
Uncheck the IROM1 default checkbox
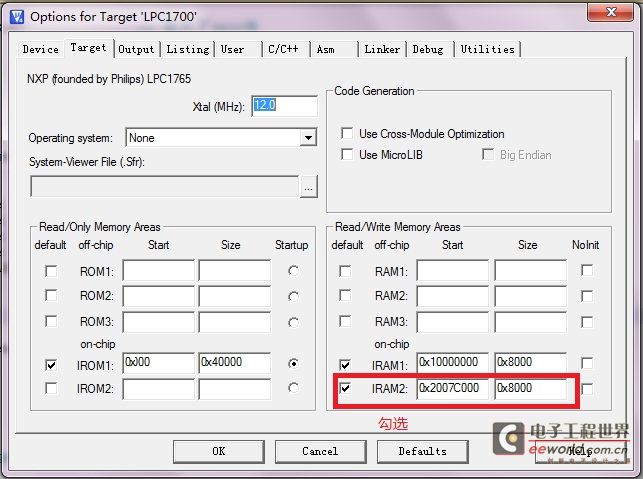(51, 365)
